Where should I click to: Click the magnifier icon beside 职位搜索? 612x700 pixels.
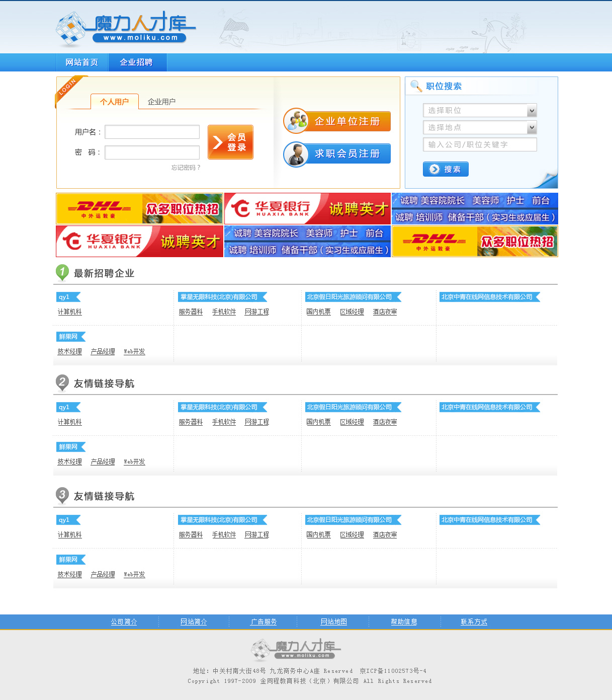click(x=416, y=86)
